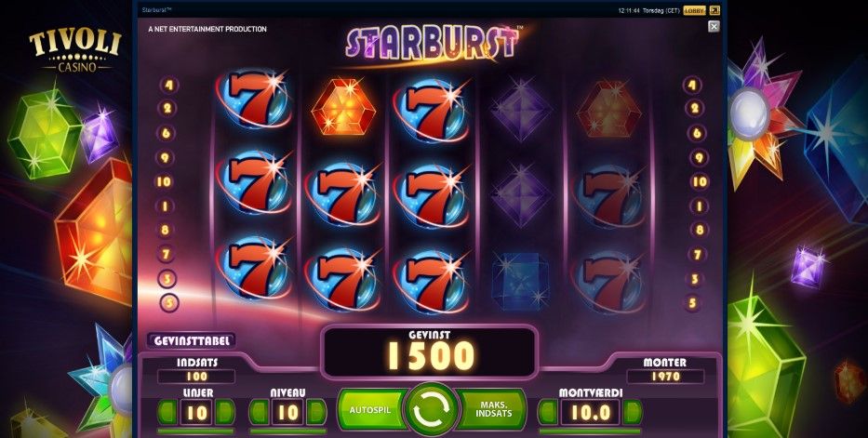Select payline 10 marker on left side
Screen dimensions: 868x438
point(165,182)
